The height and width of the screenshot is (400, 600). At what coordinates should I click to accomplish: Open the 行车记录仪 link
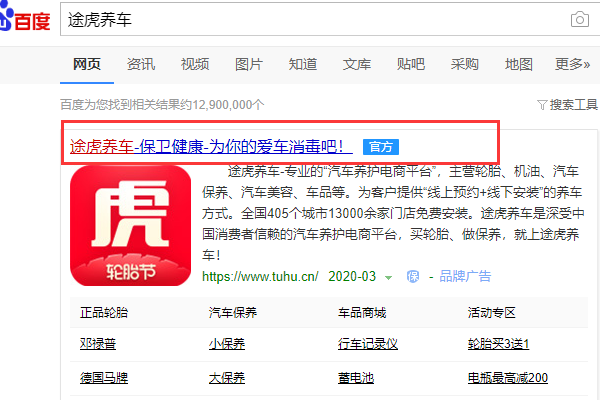coord(368,345)
